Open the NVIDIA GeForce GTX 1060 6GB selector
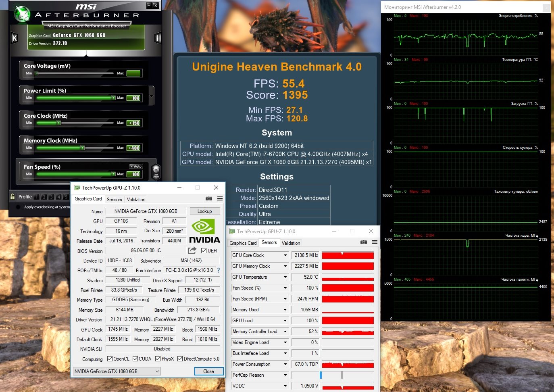This screenshot has width=554, height=392. [x=117, y=371]
